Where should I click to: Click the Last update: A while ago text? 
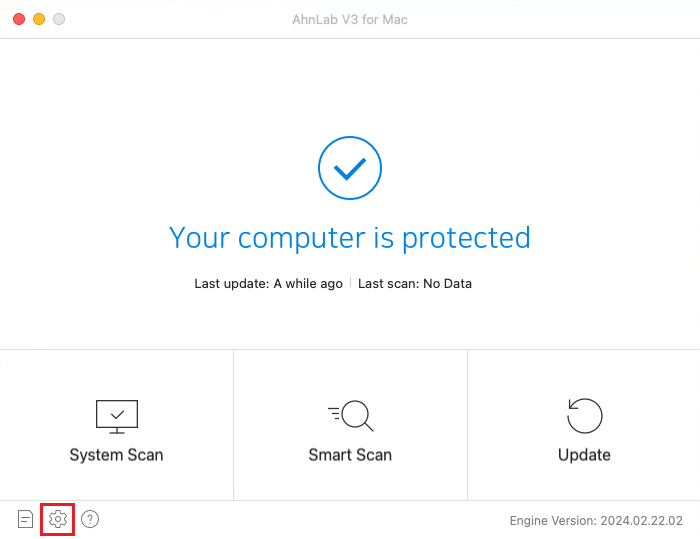268,284
